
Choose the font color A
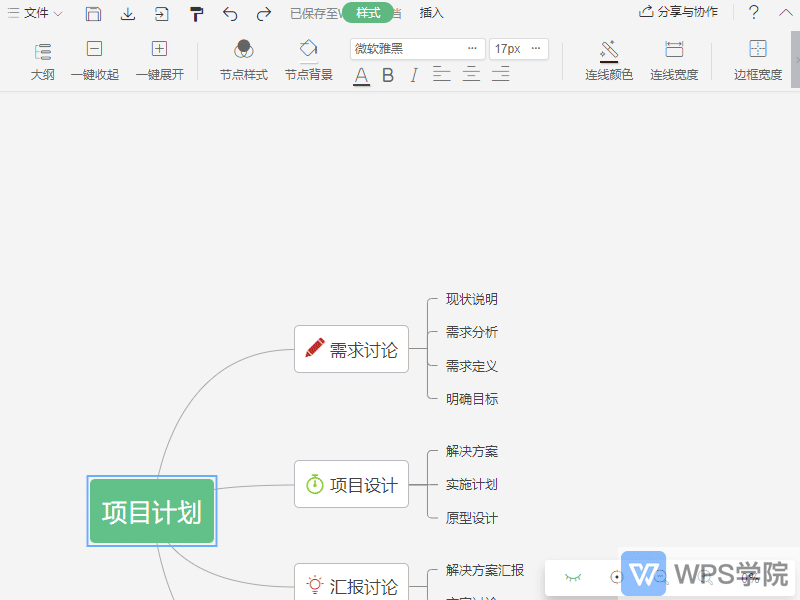coord(361,76)
